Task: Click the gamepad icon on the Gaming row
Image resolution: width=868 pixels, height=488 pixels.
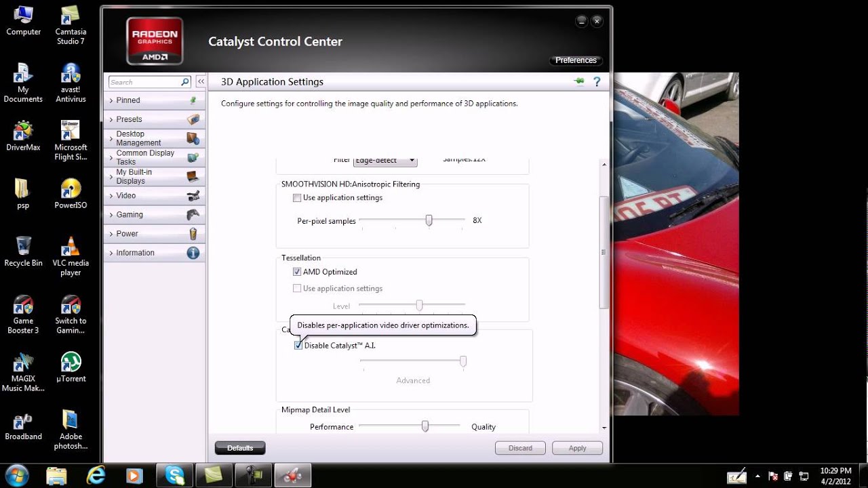Action: click(193, 215)
